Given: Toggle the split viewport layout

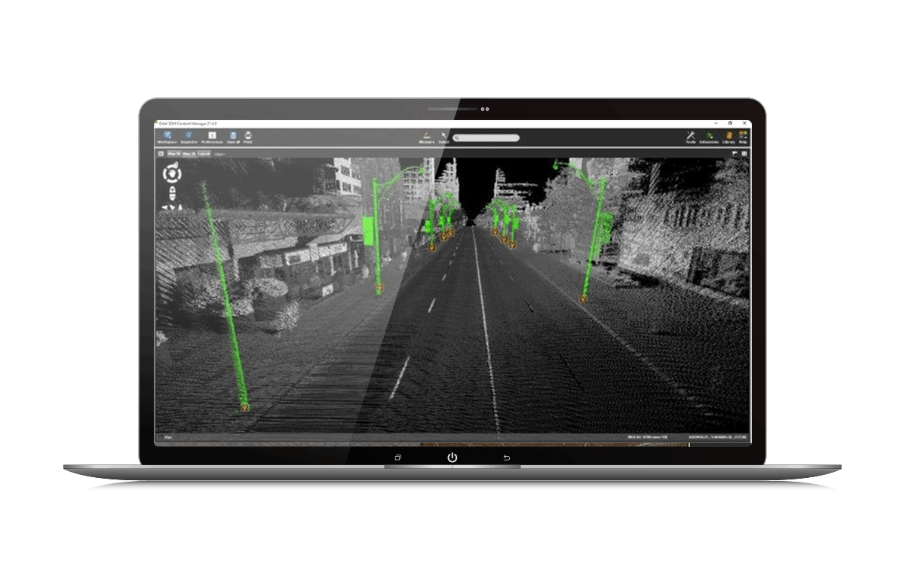Looking at the screenshot, I should [733, 154].
